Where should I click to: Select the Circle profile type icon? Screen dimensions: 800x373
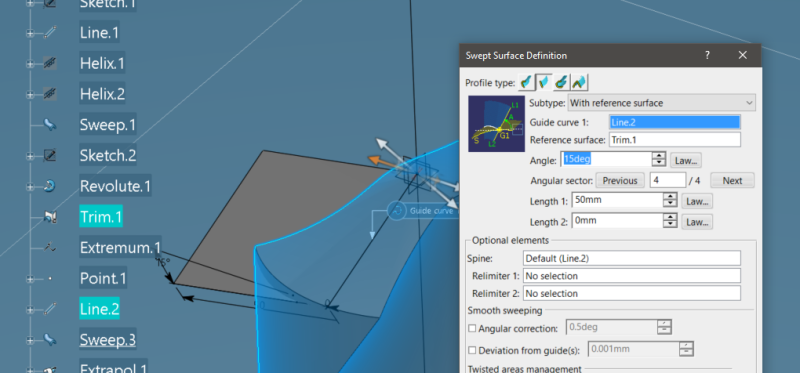pyautogui.click(x=562, y=82)
